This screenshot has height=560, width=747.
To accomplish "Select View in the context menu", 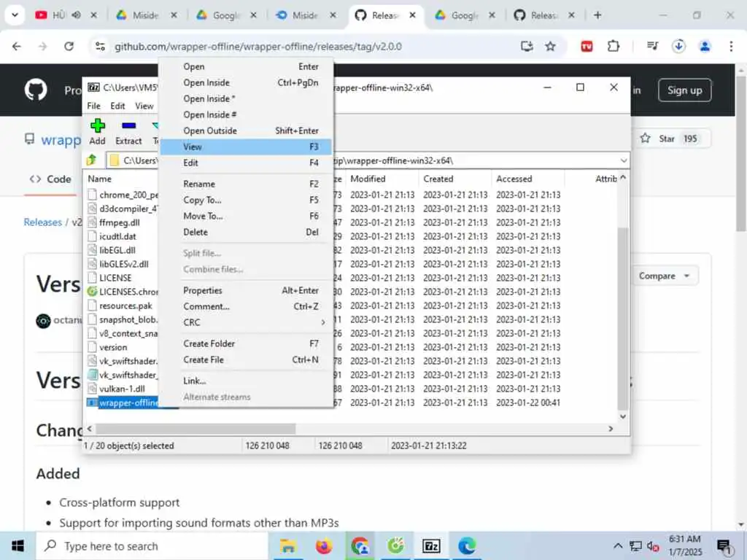I will coord(247,147).
